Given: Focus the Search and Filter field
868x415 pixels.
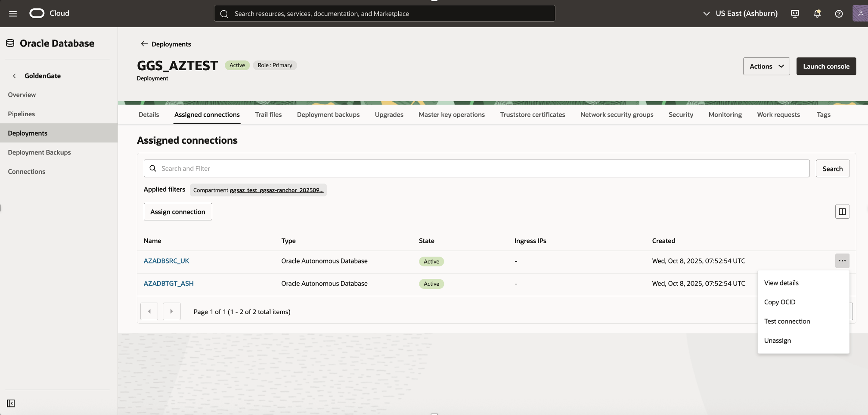Looking at the screenshot, I should (477, 169).
